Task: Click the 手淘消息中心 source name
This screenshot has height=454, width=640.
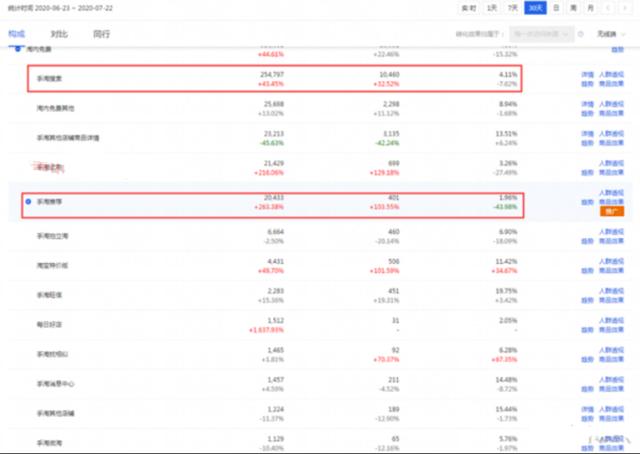Action: (56, 384)
